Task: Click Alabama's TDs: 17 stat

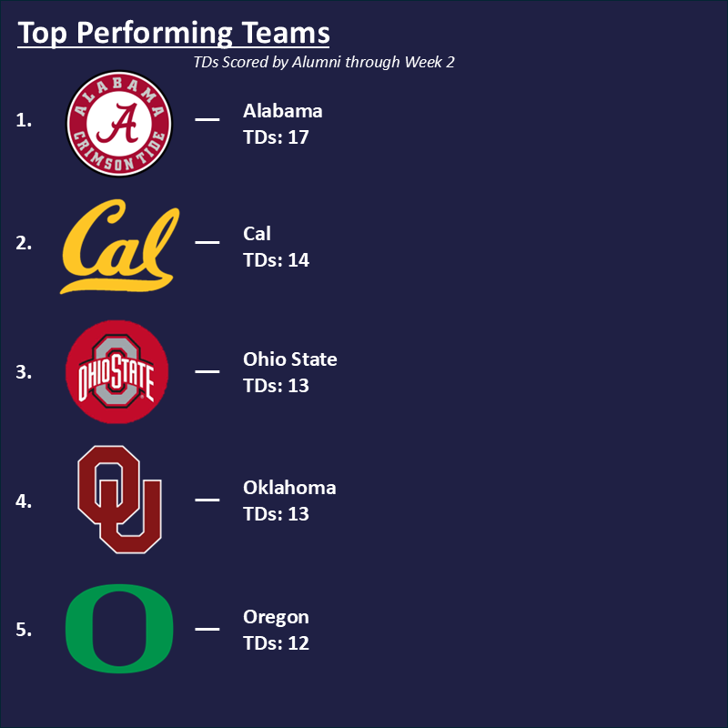Action: 277,138
